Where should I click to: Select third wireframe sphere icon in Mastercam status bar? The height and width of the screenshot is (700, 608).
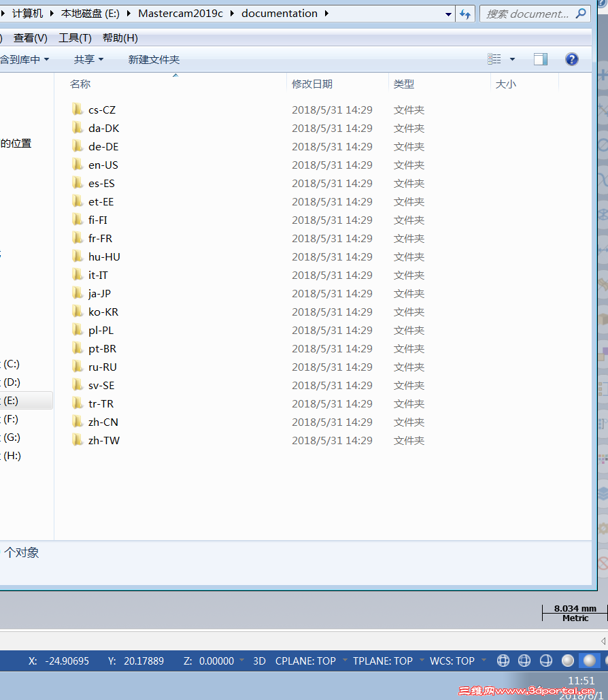point(546,661)
